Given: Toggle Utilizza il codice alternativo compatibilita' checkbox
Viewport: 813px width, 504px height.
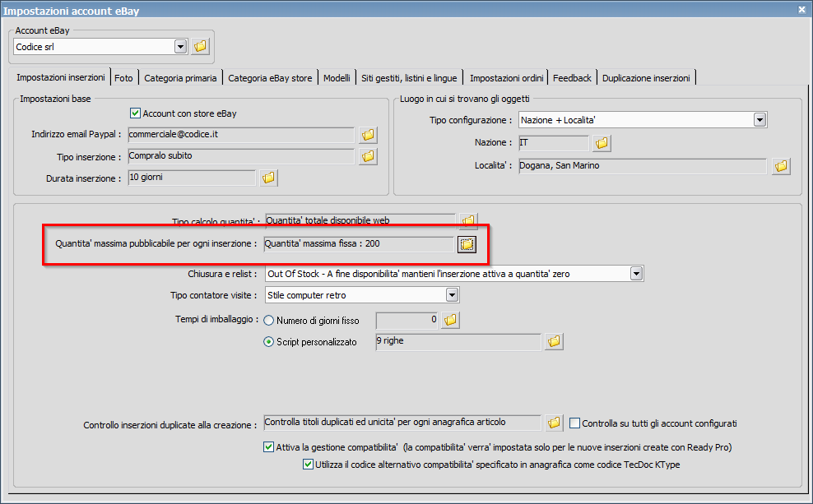Looking at the screenshot, I should point(308,464).
